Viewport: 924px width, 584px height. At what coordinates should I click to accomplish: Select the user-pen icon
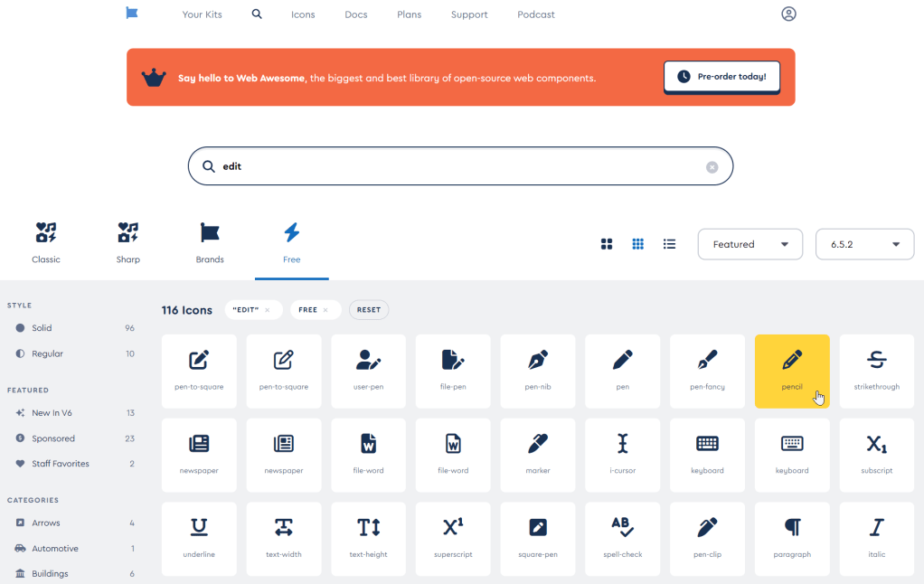pyautogui.click(x=368, y=371)
